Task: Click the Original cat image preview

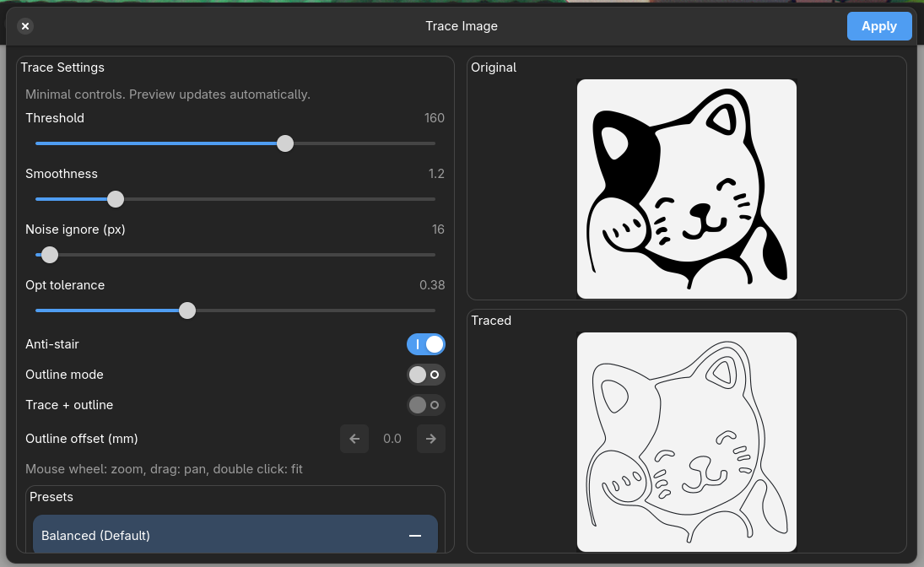Action: pyautogui.click(x=687, y=189)
